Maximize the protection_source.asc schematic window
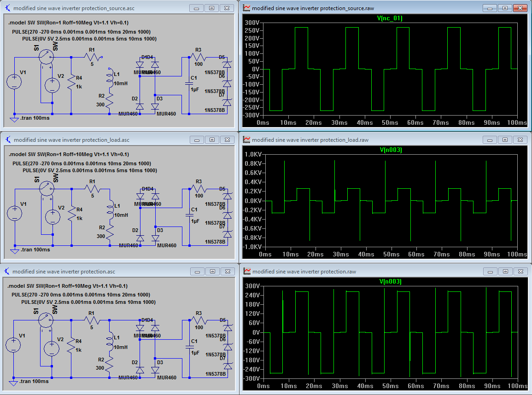 (211, 8)
